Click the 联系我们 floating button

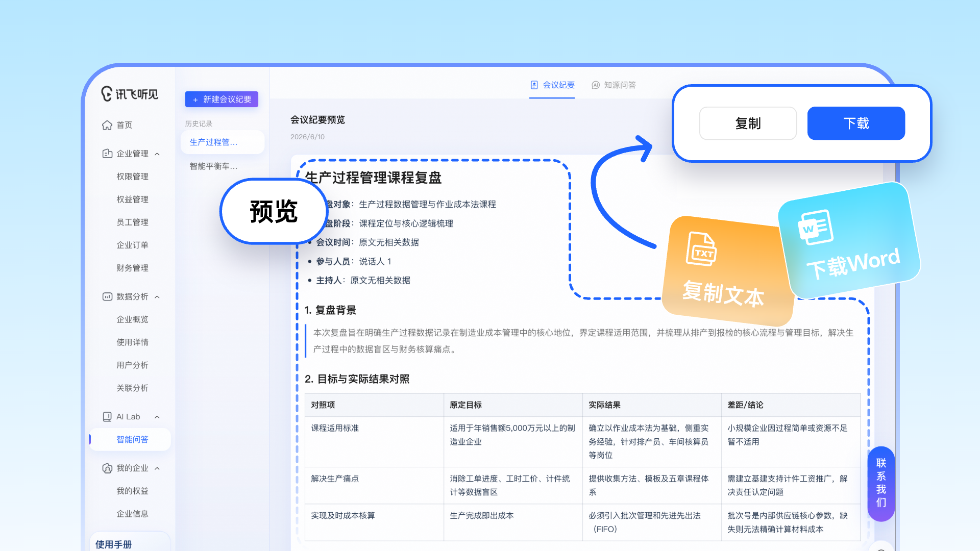point(881,483)
